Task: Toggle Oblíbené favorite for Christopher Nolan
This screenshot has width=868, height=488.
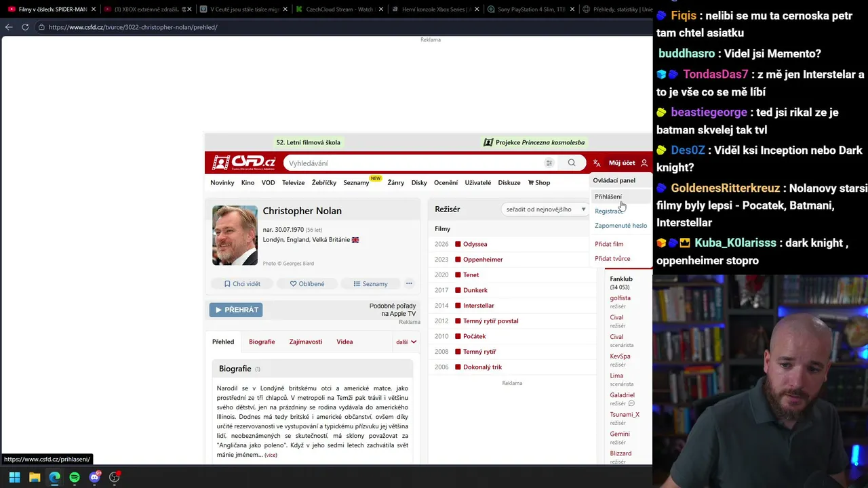Action: 307,284
